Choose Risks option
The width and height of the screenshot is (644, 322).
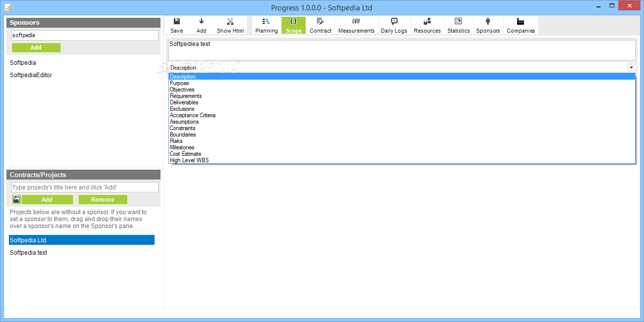tap(402, 141)
